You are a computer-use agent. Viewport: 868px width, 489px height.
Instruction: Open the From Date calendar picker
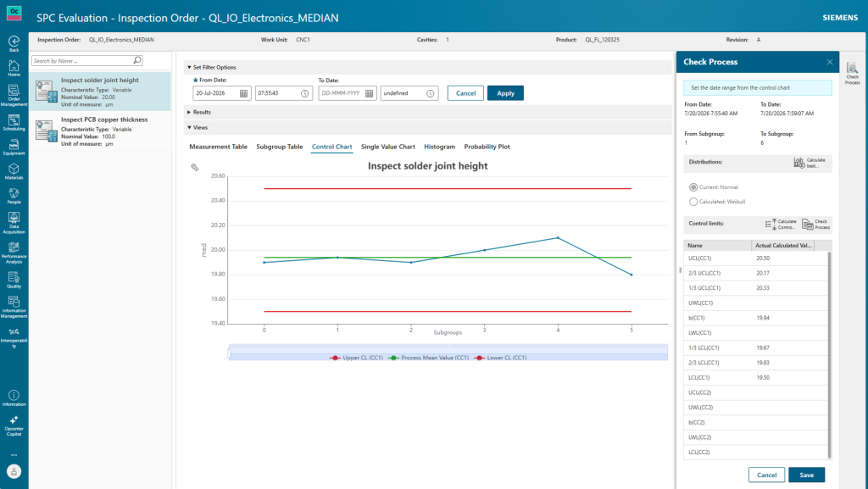243,93
